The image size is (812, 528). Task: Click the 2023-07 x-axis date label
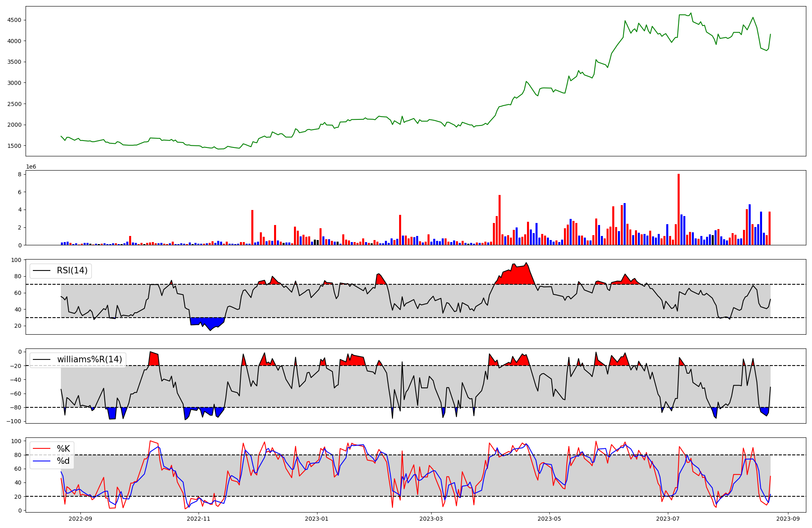(667, 518)
